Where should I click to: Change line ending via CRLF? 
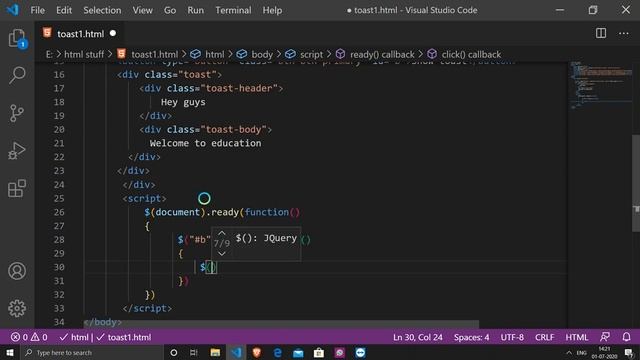tap(544, 337)
